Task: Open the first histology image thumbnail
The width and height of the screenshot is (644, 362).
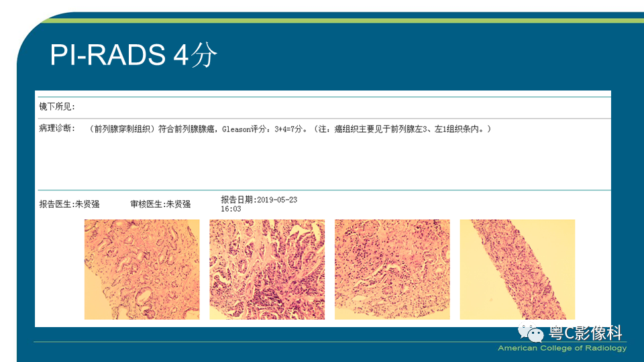Action: pyautogui.click(x=142, y=269)
